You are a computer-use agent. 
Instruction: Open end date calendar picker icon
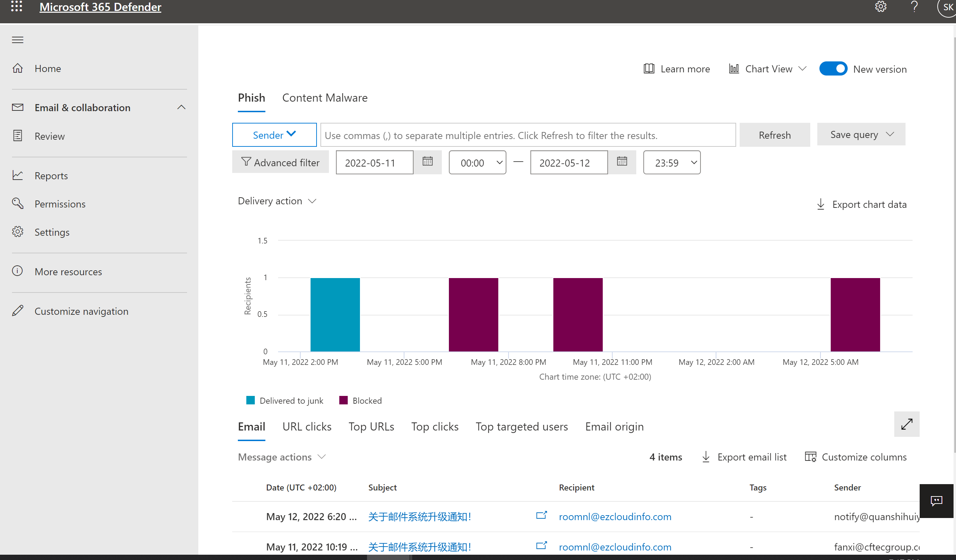coord(622,162)
